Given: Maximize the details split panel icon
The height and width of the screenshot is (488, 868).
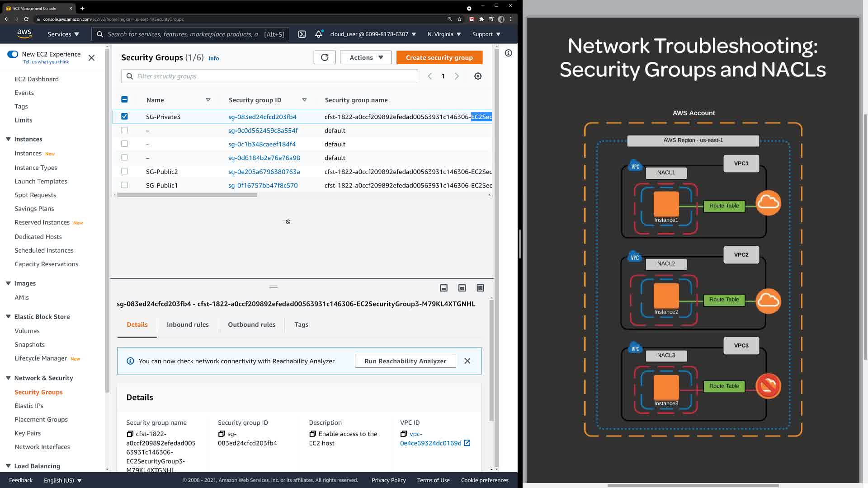Looking at the screenshot, I should coord(480,288).
